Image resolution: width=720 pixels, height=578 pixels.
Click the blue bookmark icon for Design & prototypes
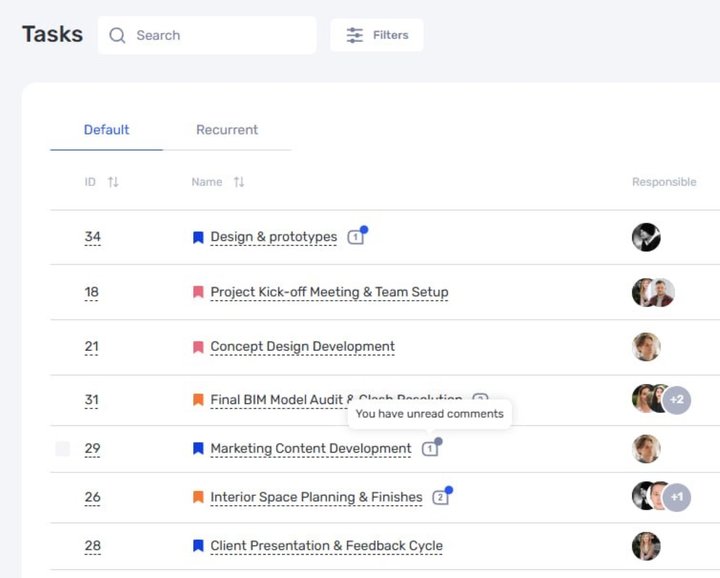198,238
